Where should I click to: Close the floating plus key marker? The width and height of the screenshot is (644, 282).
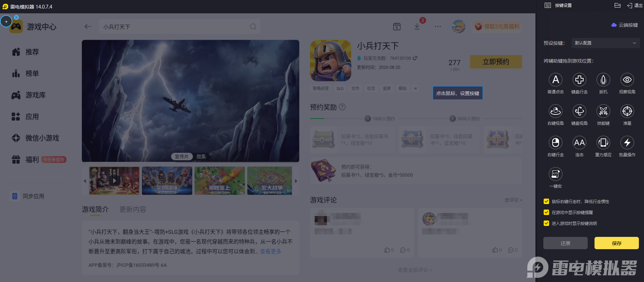[16, 17]
